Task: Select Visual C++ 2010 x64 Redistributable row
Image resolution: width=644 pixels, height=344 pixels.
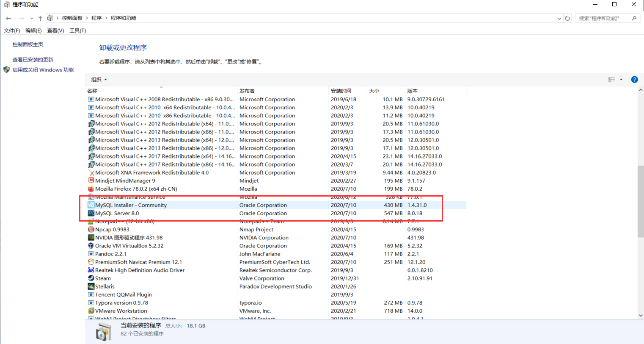Action: (x=275, y=108)
